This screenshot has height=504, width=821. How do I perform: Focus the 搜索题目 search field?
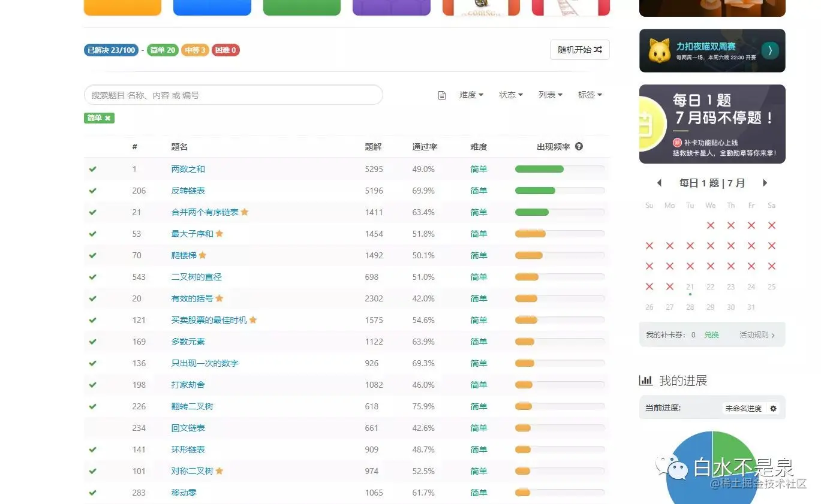click(x=233, y=95)
